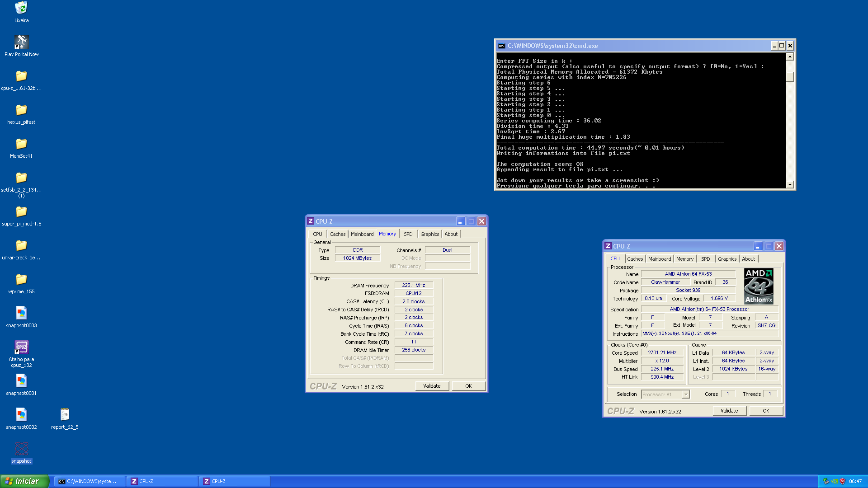Click the Core Voltage 1.696 V value
868x488 pixels.
coord(719,298)
